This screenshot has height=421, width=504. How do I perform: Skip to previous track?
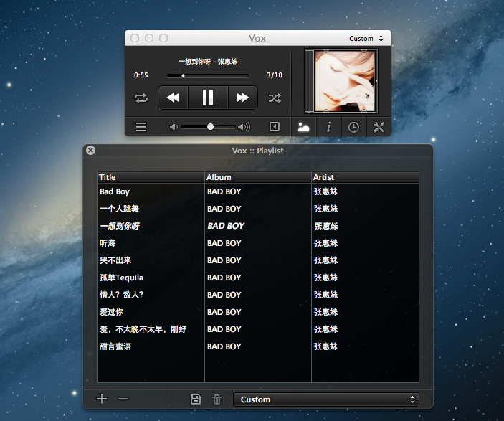coord(173,98)
